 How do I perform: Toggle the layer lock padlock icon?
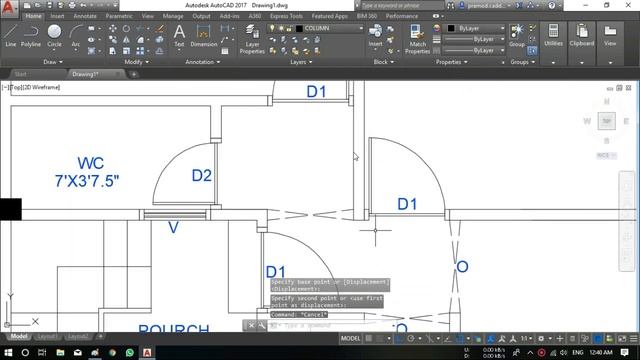click(289, 28)
